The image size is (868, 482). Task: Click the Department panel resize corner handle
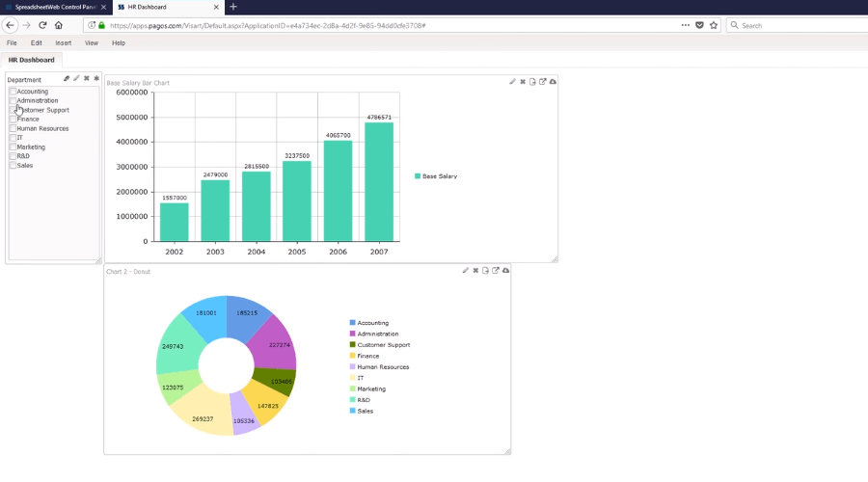[x=98, y=260]
